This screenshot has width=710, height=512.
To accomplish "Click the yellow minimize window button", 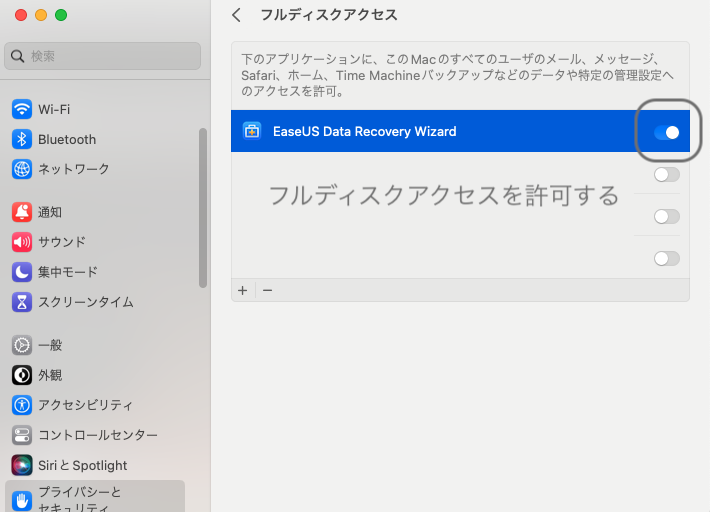I will 41,15.
